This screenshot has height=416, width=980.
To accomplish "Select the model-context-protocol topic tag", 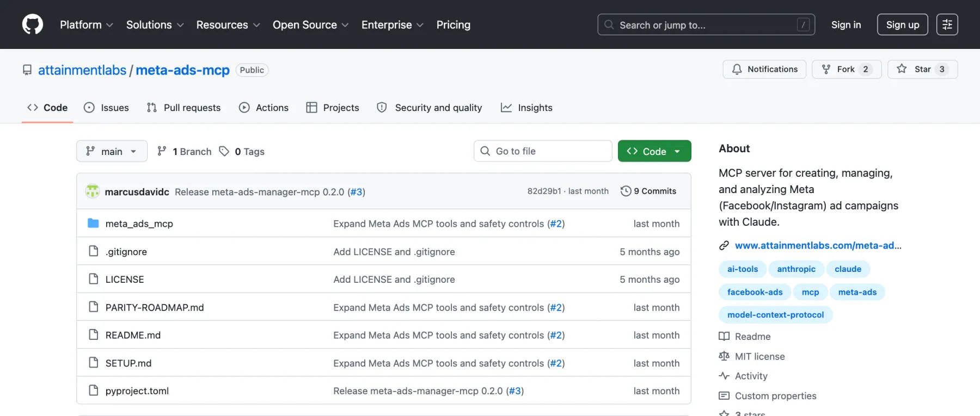I will click(775, 315).
